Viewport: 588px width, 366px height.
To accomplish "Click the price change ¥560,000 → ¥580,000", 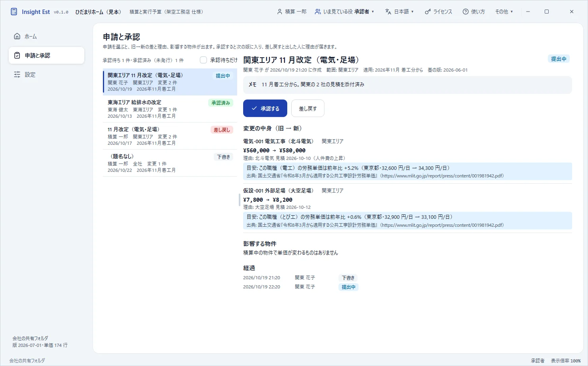I will point(274,150).
